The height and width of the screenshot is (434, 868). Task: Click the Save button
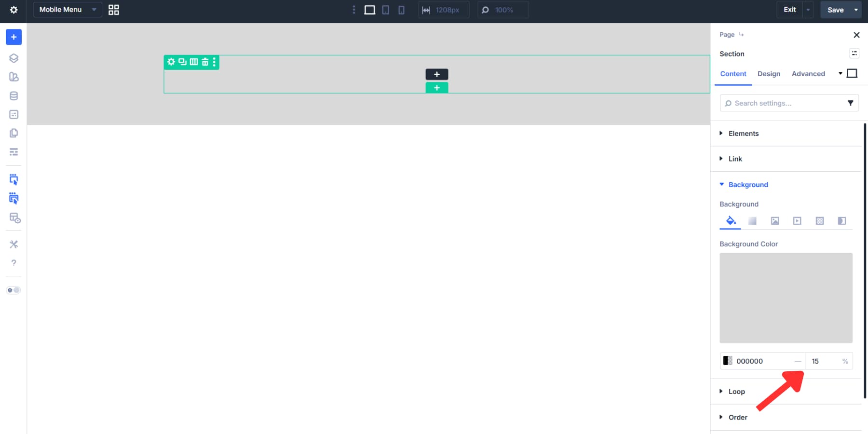click(835, 9)
